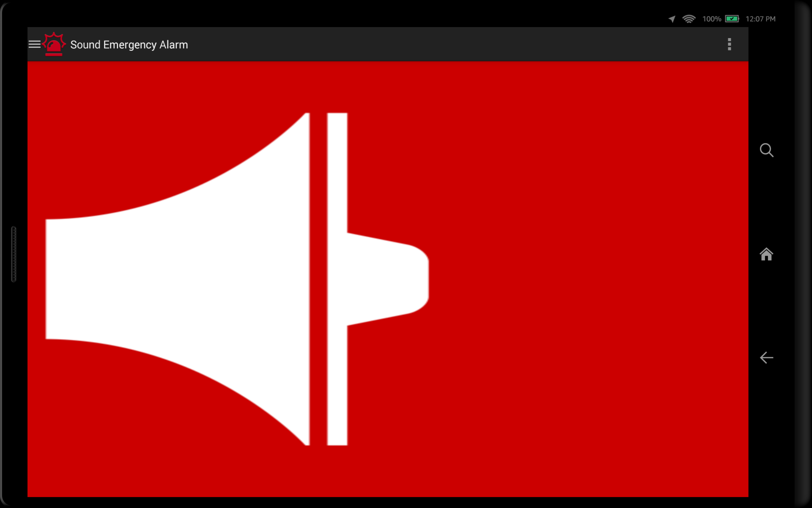
Task: Tap the red siren app logo
Action: 54,44
